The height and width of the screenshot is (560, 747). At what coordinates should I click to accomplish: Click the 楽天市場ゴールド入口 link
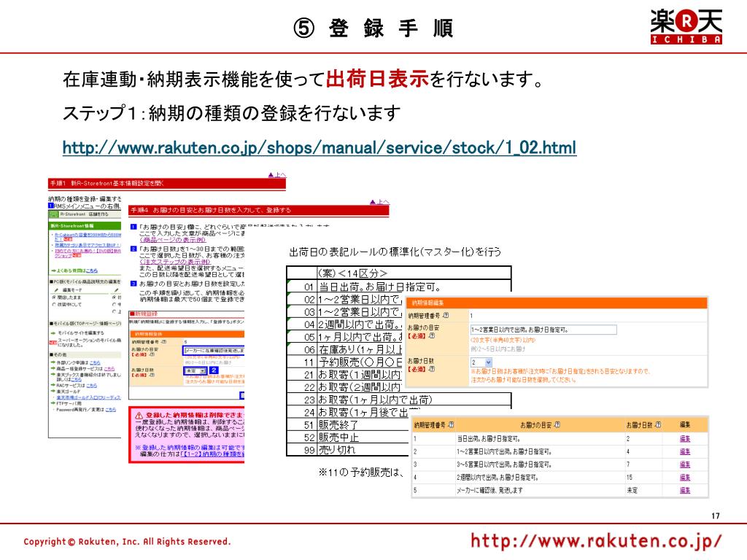coord(88,397)
